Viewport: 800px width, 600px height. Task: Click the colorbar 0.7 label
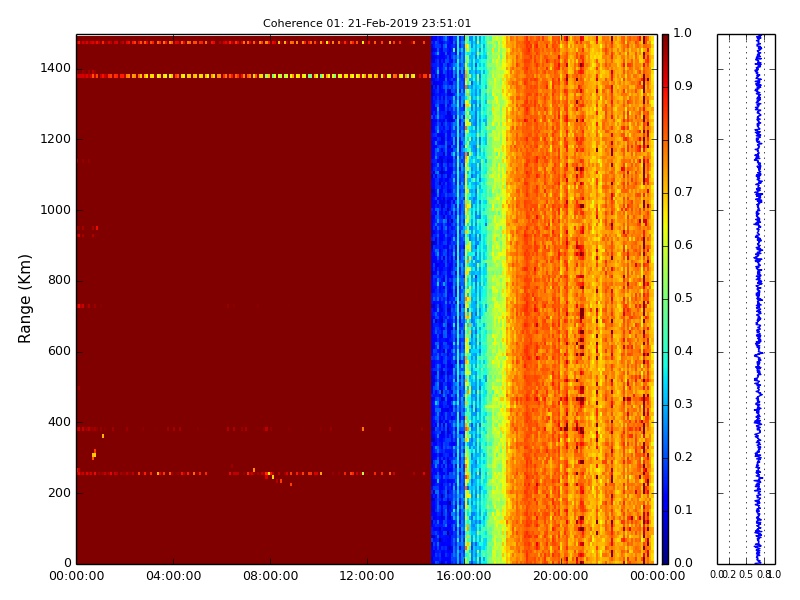(x=683, y=192)
